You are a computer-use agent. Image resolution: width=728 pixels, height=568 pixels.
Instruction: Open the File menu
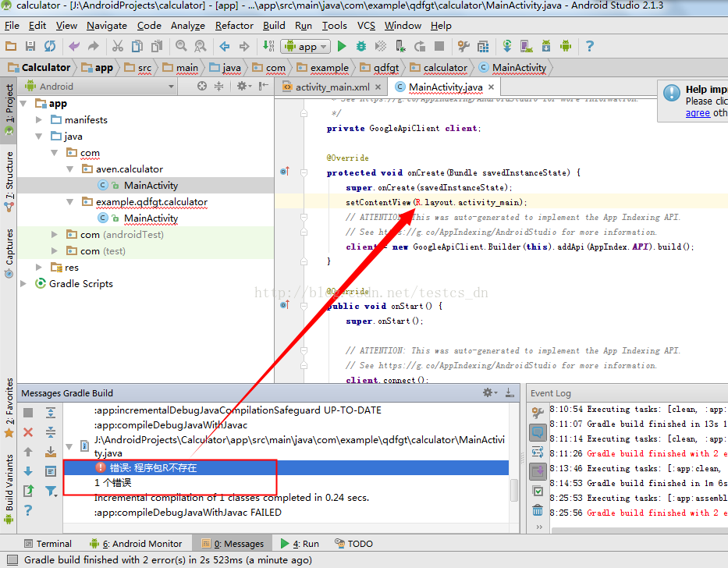[12, 26]
